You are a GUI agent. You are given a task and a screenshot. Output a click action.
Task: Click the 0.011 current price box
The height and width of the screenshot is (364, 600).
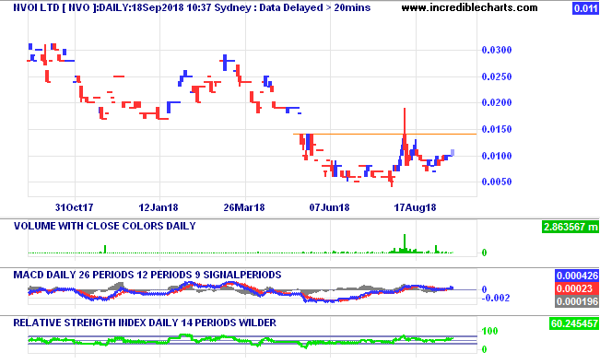coord(585,8)
